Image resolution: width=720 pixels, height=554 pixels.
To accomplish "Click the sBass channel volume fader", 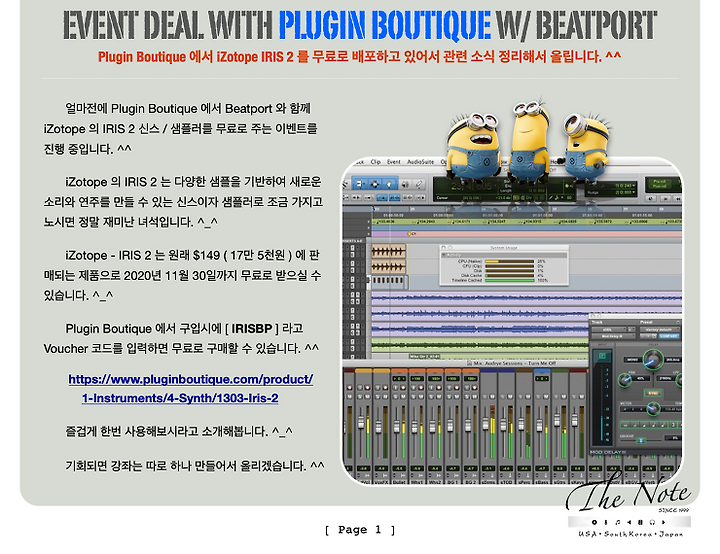I will [540, 425].
